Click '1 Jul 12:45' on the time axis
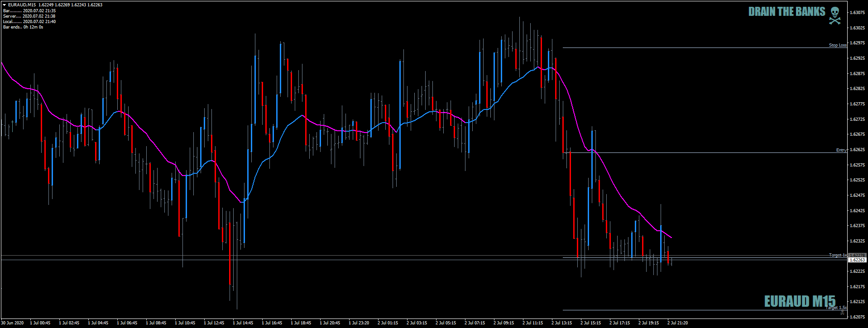868x328 pixels. coord(214,323)
